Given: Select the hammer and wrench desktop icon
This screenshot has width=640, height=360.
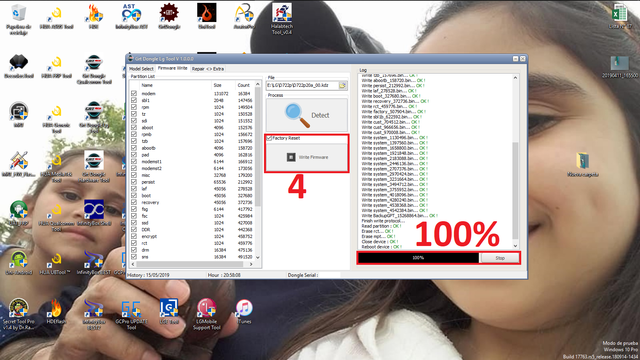Looking at the screenshot, I should [x=18, y=164].
